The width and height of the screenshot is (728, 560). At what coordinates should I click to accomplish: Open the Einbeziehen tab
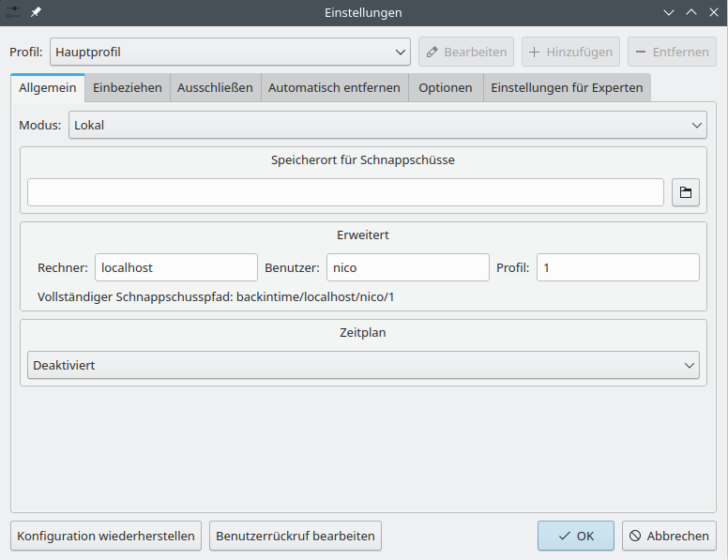click(x=128, y=88)
